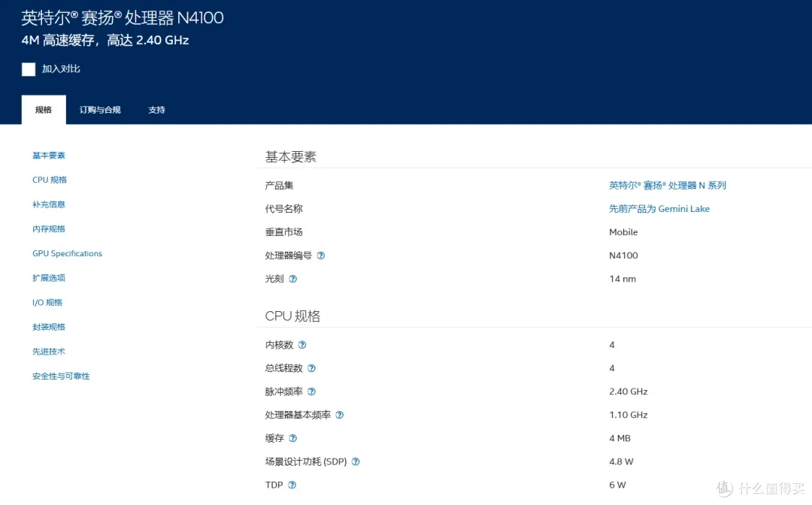This screenshot has height=505, width=812.
Task: Select the 14 nm lithography value
Action: click(x=623, y=278)
